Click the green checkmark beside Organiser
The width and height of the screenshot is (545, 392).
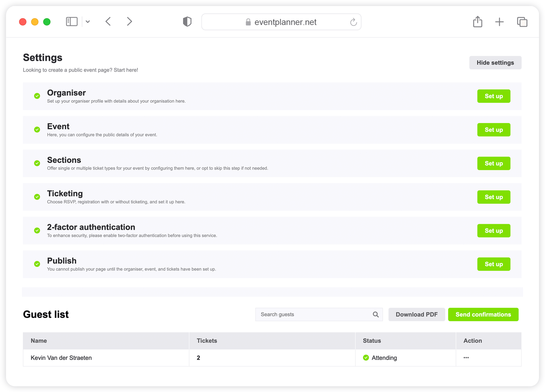coord(37,96)
